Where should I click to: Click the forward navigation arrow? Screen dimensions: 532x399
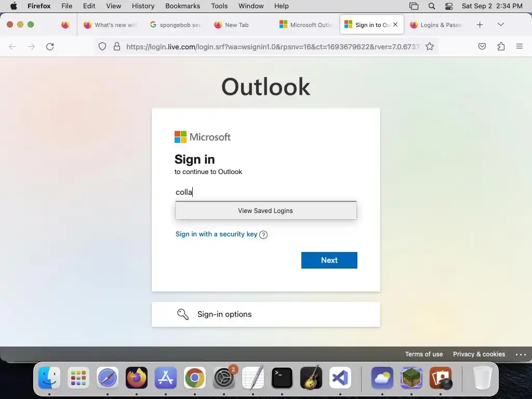(x=31, y=46)
